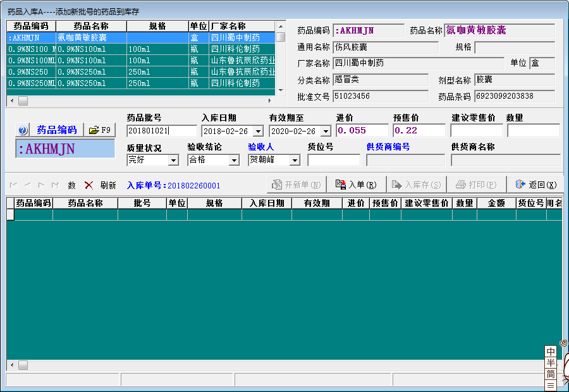Click the 入库单号 201802260001 text
Screen dimensions: 569x392
pyautogui.click(x=173, y=185)
